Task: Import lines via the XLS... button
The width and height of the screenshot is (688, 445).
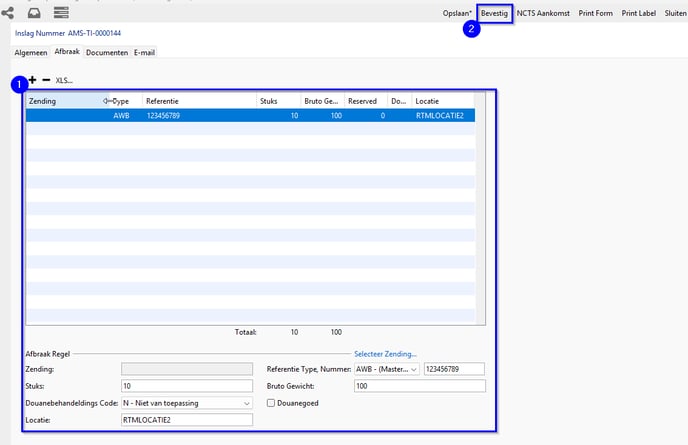Action: pos(64,80)
